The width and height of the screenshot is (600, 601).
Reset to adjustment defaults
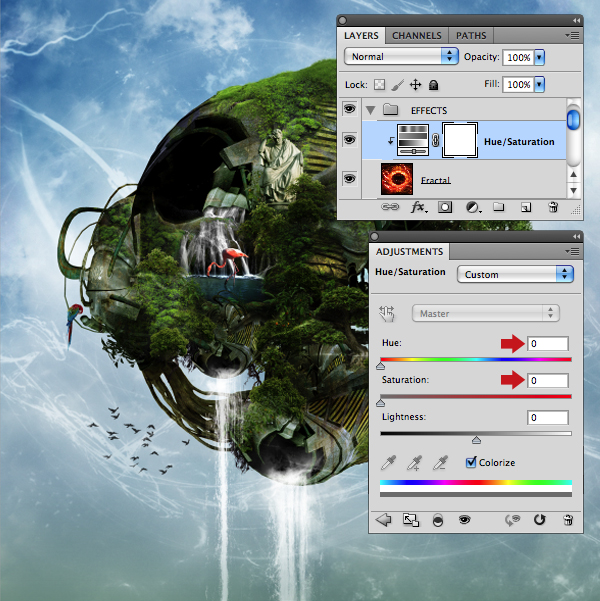point(539,520)
